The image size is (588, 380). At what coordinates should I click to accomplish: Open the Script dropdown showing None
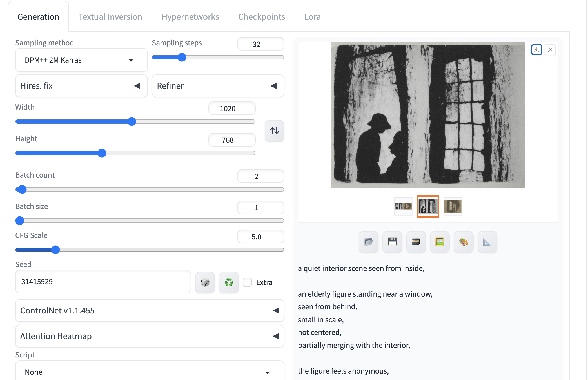tap(150, 372)
